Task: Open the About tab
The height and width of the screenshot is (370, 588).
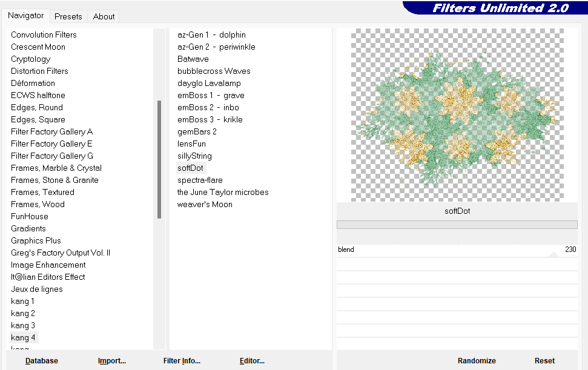Action: point(104,16)
